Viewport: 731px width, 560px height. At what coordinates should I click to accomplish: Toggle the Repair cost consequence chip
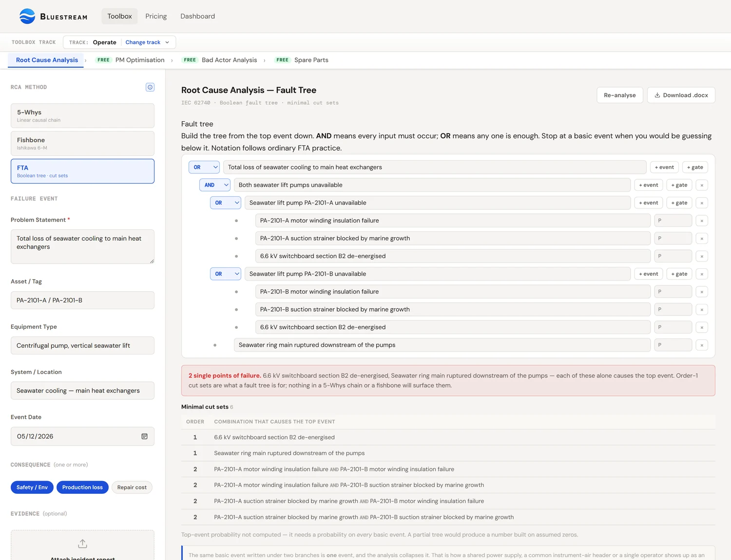[x=132, y=487]
